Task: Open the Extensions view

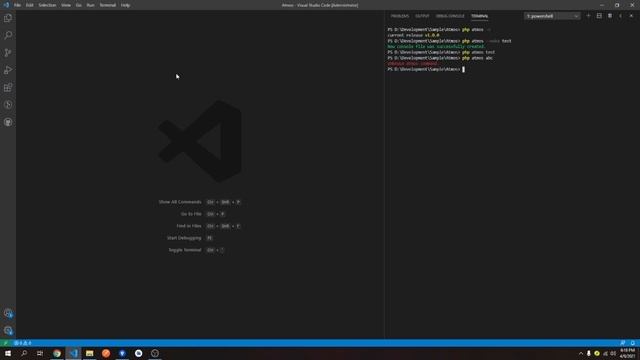Action: point(8,87)
